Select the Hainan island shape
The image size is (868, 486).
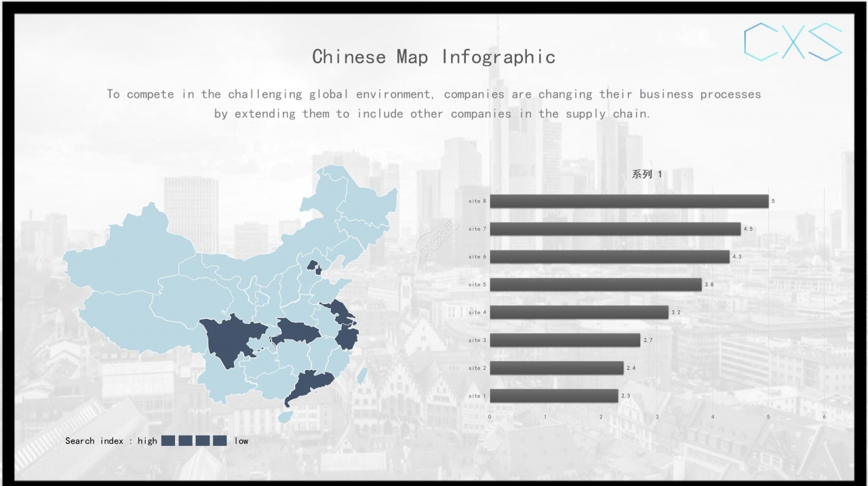286,417
